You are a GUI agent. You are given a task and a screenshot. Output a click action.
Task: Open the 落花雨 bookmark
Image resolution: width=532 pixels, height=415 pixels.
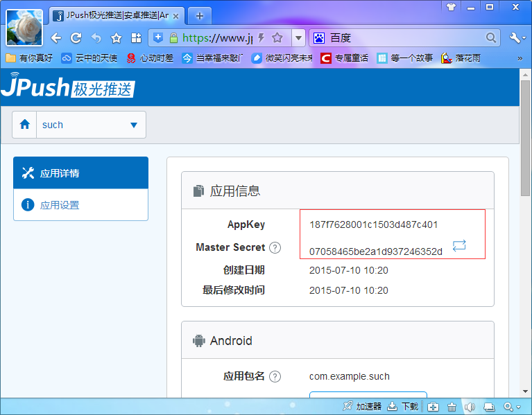[461, 58]
